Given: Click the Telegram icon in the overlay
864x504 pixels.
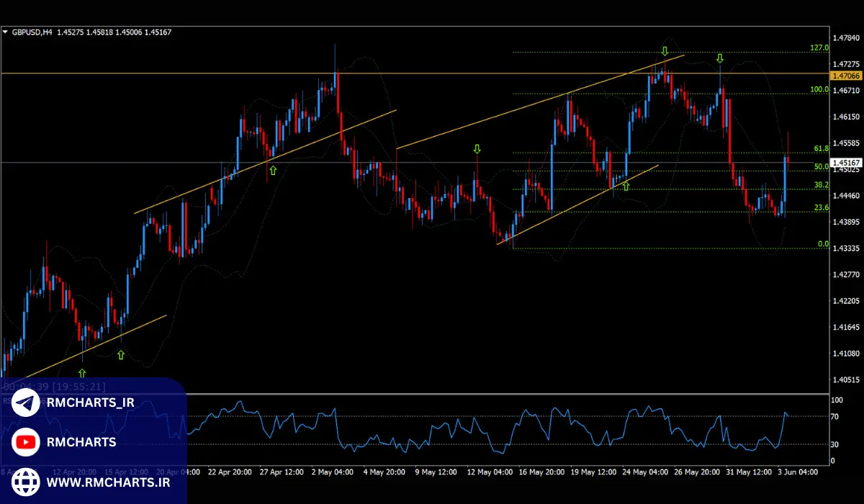Looking at the screenshot, I should [x=26, y=403].
